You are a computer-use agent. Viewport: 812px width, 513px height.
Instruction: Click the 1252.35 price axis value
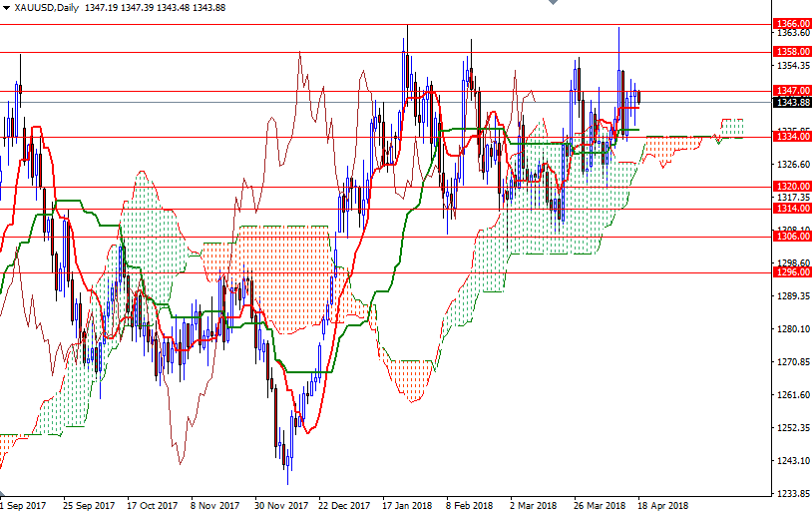click(x=793, y=427)
